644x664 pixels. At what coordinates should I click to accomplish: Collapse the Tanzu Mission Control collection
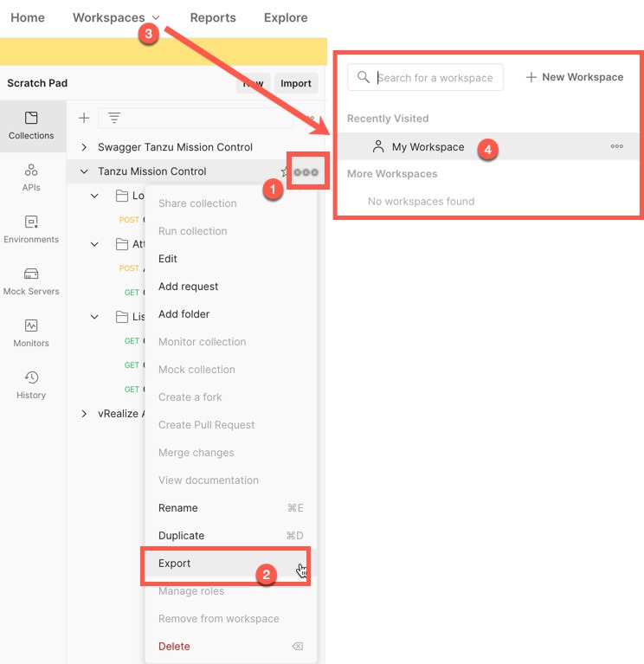(x=84, y=171)
